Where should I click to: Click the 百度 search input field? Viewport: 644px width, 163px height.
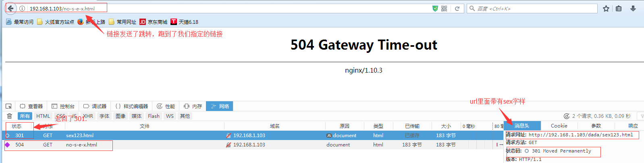point(536,8)
